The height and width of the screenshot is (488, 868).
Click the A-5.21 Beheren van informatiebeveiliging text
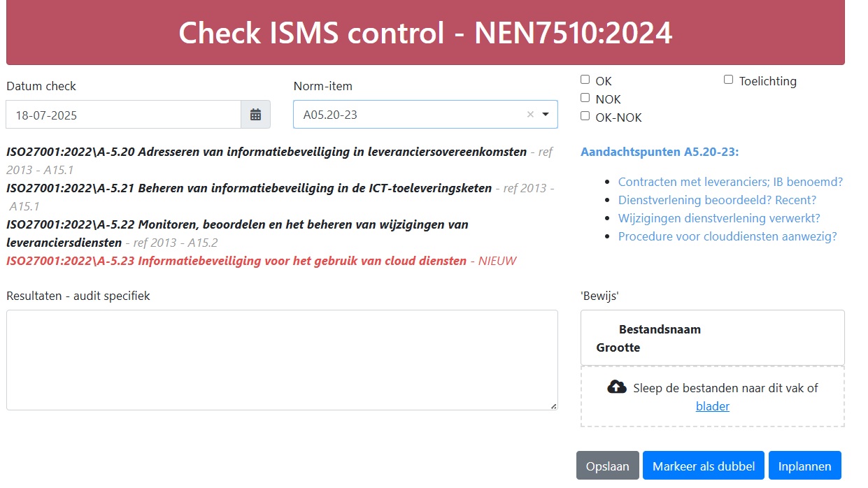[x=249, y=188]
